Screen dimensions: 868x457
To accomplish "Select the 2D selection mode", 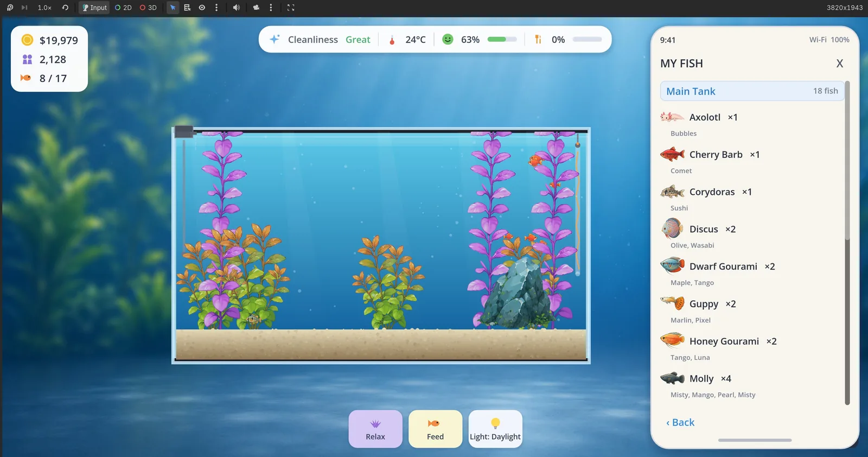I will pos(124,8).
